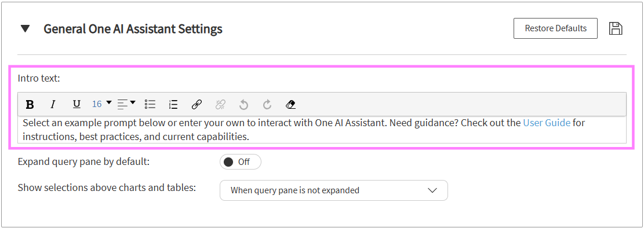
Task: Apply italic formatting
Action: (x=53, y=105)
